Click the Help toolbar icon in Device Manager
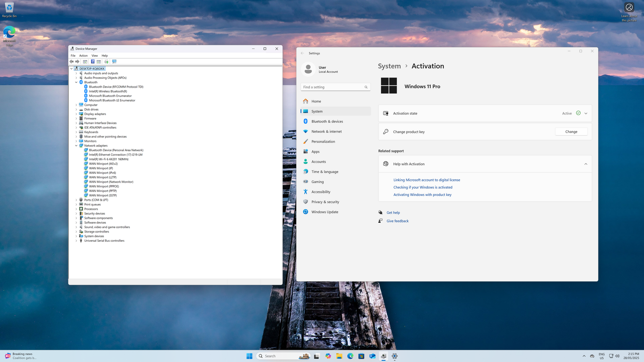Viewport: 644px width, 362px height. coord(93,62)
